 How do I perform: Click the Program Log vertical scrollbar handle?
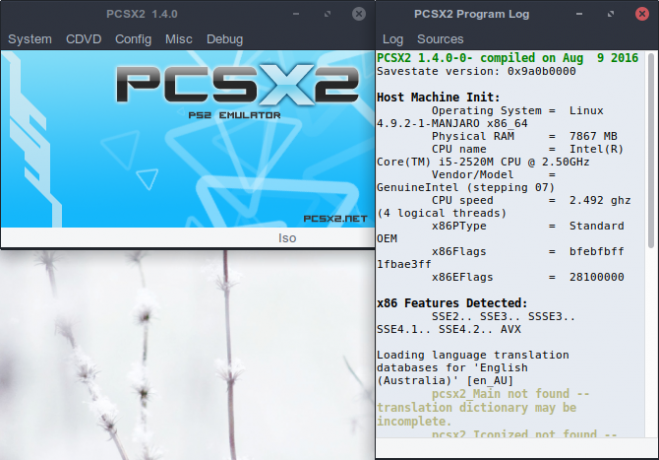(651, 150)
